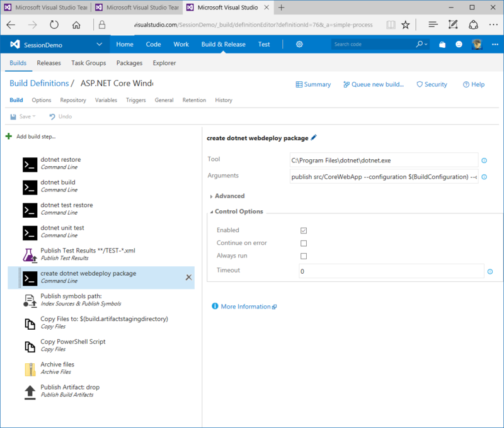Expand the SessionDemo project dropdown
Screen dimensions: 504x428
pyautogui.click(x=100, y=44)
